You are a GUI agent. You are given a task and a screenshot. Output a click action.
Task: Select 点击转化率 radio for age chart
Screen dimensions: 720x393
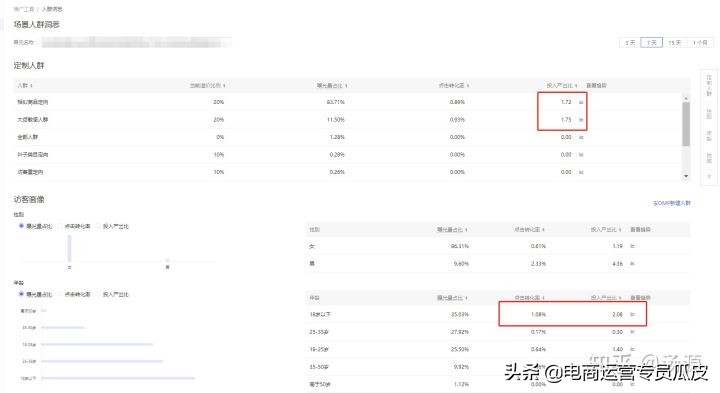pyautogui.click(x=60, y=294)
